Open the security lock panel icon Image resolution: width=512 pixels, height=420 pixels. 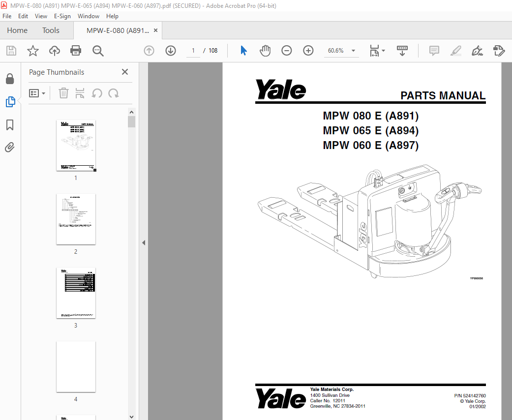tap(10, 79)
